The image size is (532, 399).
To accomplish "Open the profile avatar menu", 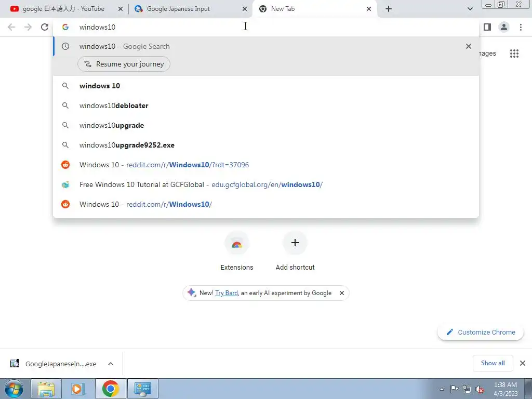I will (504, 27).
